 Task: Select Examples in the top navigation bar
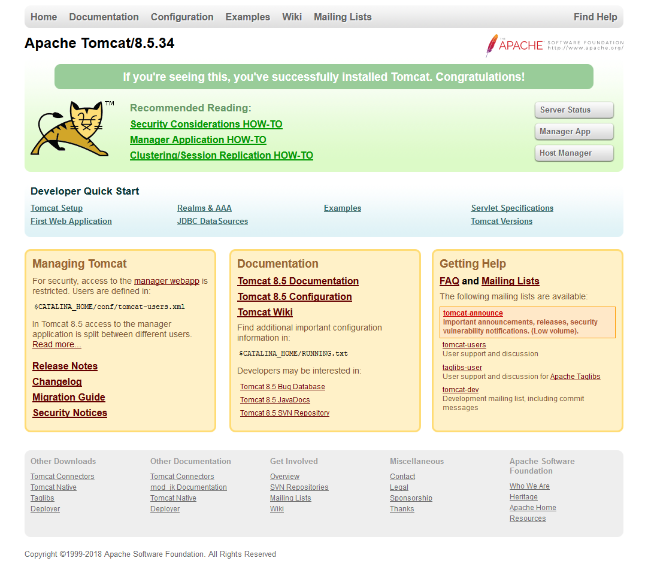pyautogui.click(x=248, y=17)
